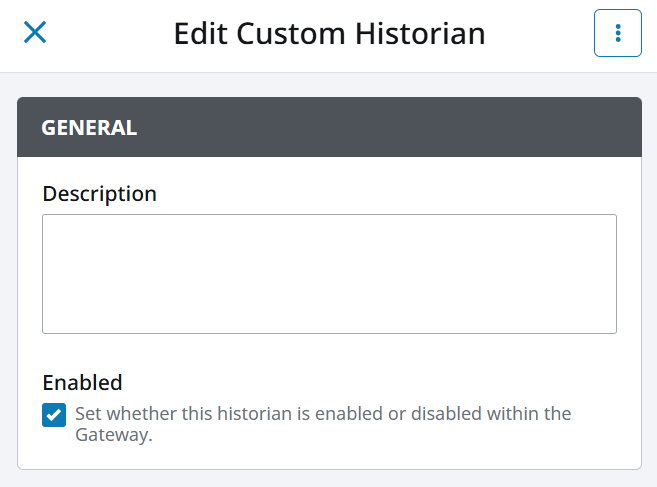This screenshot has height=487, width=657.
Task: Uncheck the Enabled checkbox
Action: point(54,414)
